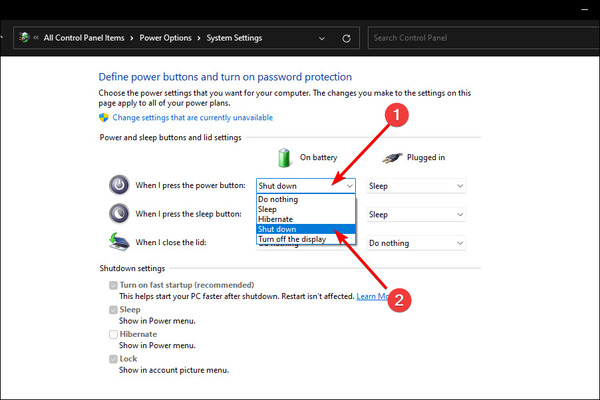Click the UAC shield icon

click(x=104, y=118)
